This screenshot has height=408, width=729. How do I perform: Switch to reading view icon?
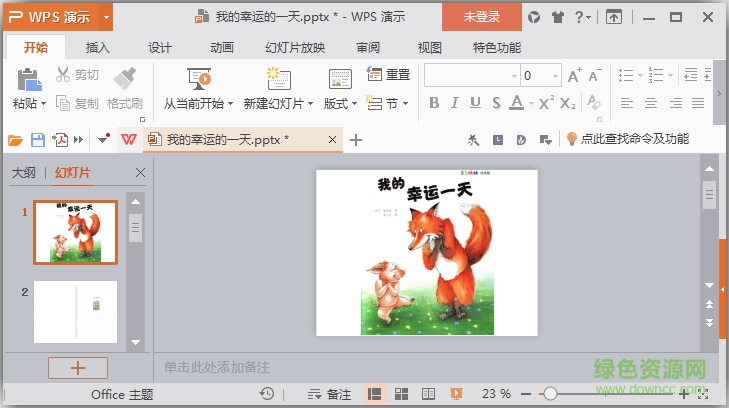(428, 394)
